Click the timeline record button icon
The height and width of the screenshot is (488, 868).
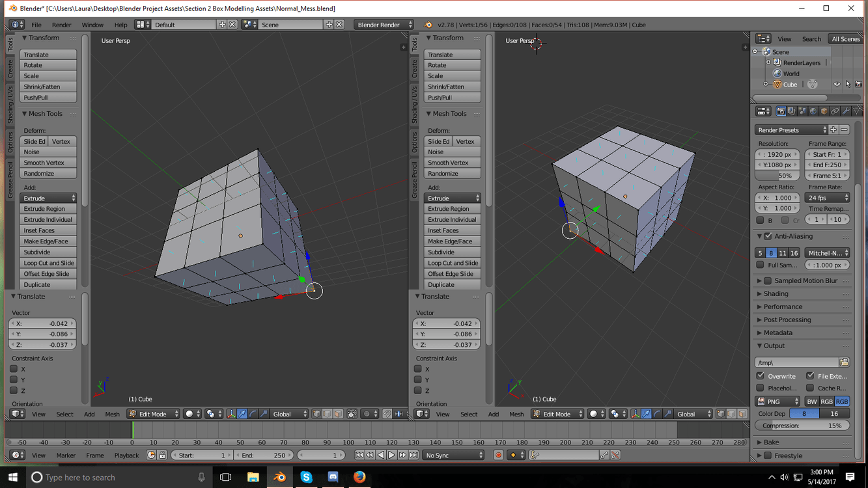click(x=498, y=455)
